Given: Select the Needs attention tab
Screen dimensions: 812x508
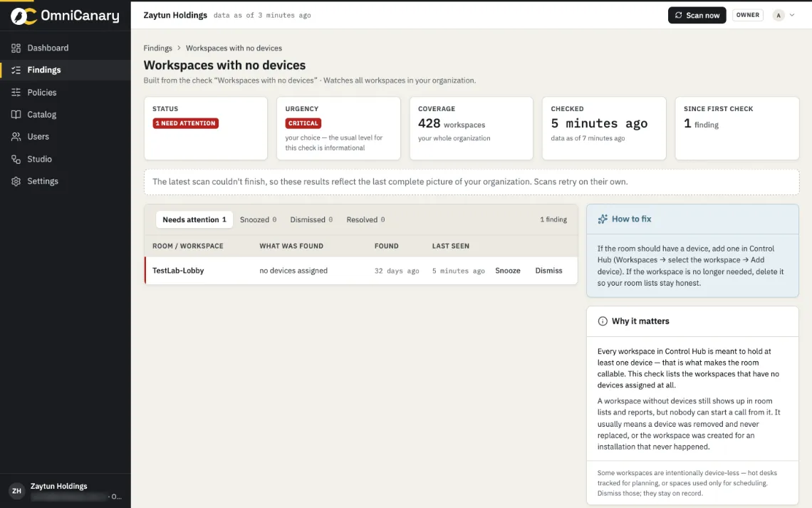Looking at the screenshot, I should [194, 219].
